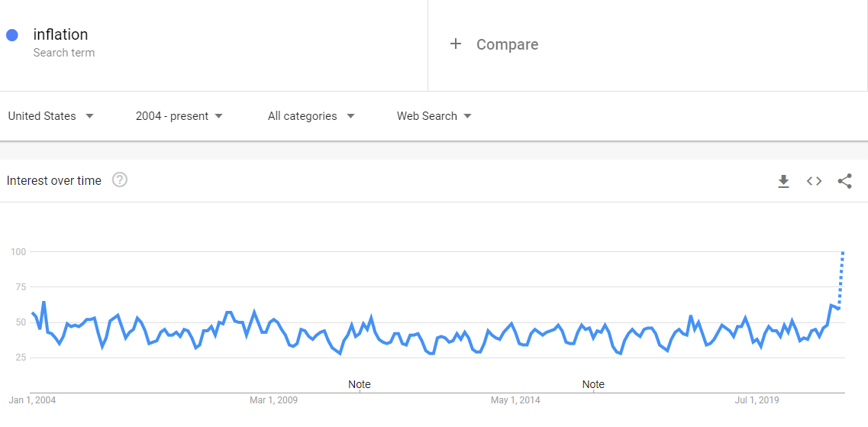Click the Note marker near 2016
The image size is (868, 427).
(x=593, y=384)
